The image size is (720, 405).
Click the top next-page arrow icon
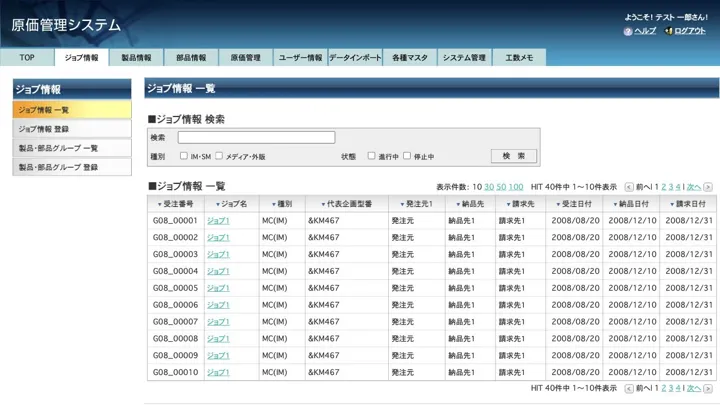pos(708,187)
